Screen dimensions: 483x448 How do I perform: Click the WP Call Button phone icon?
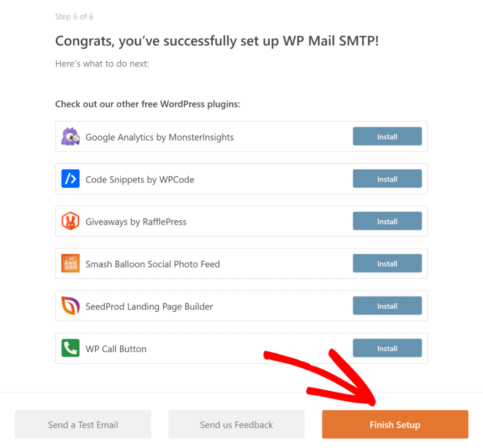pyautogui.click(x=70, y=348)
